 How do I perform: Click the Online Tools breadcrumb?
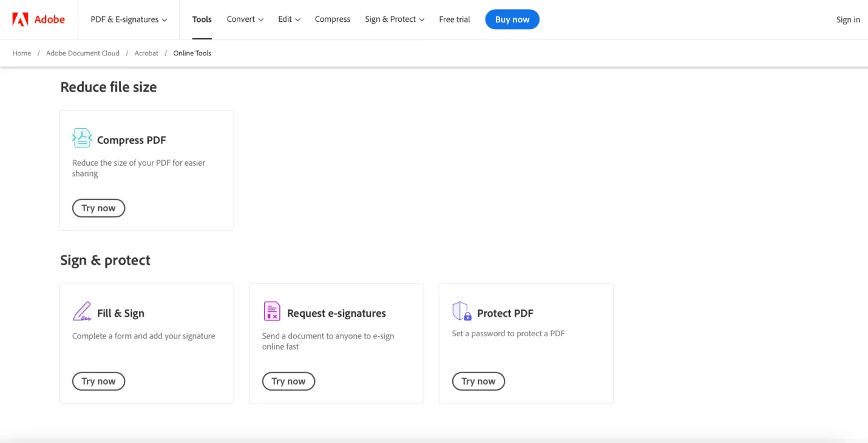(x=192, y=53)
